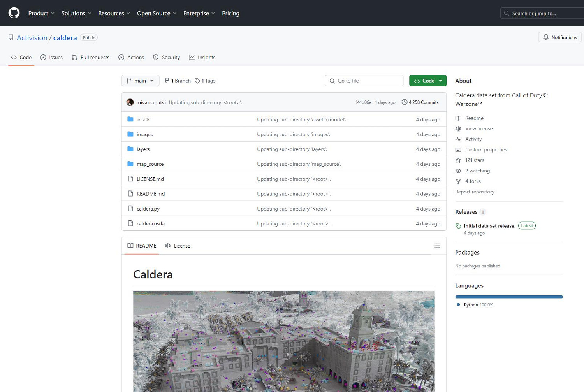Open the main branch dropdown
The height and width of the screenshot is (392, 584).
click(140, 81)
